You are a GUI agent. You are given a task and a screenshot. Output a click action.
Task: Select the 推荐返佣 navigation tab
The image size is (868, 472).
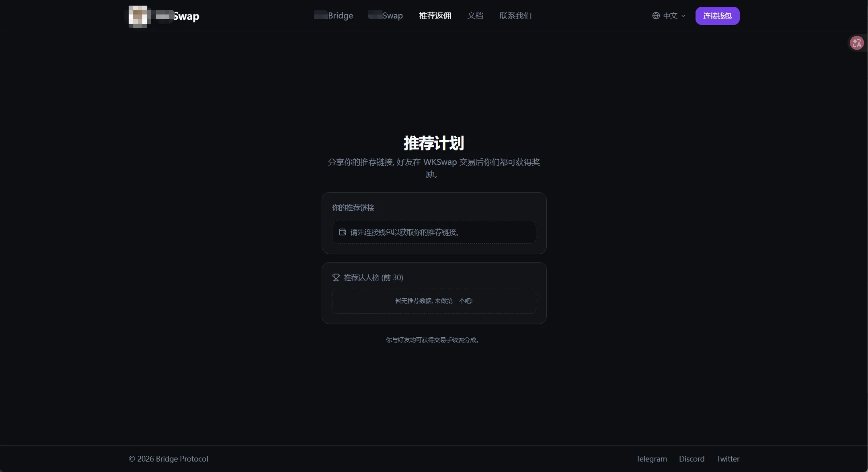click(435, 16)
